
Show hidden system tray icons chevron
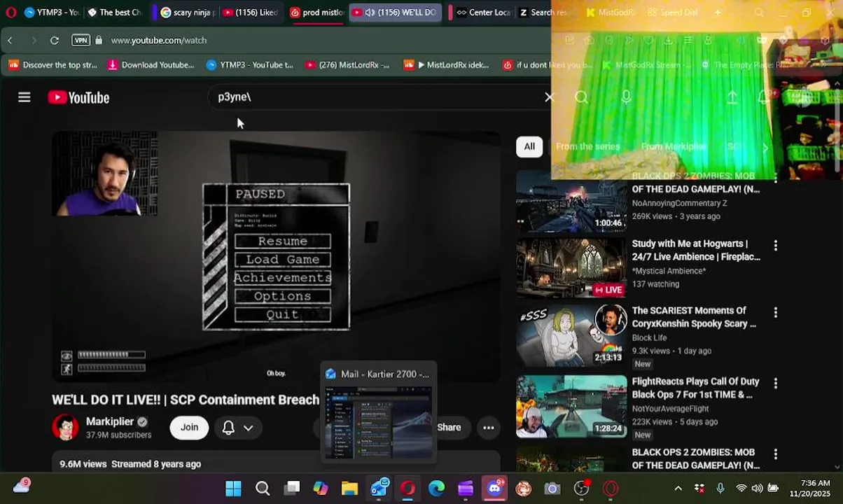[x=678, y=488]
